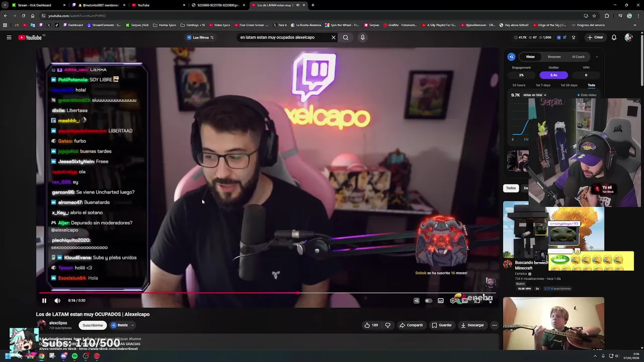The image size is (644, 362).
Task: Click the Outlier 5.4x pill
Action: (x=553, y=75)
